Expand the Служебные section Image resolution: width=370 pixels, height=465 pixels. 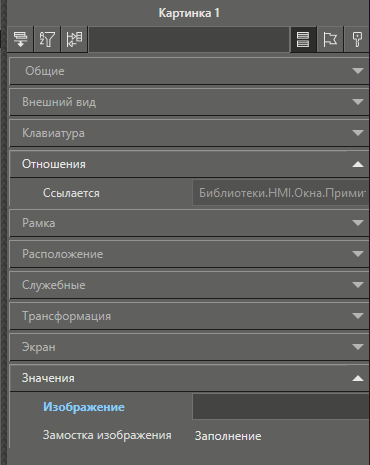coord(189,285)
